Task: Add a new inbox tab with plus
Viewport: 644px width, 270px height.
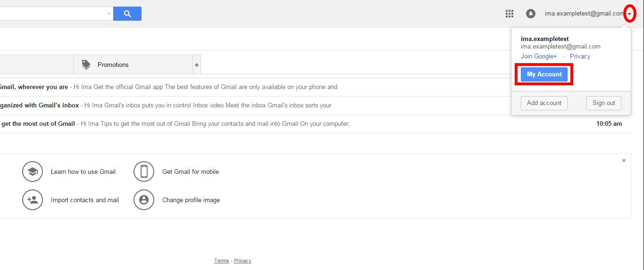Action: [197, 65]
